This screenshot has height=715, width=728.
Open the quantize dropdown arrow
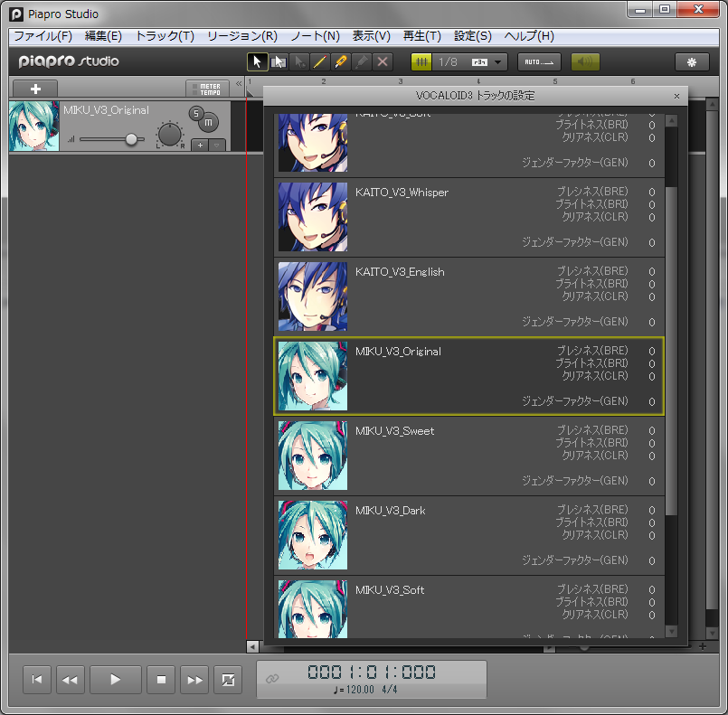tap(498, 62)
